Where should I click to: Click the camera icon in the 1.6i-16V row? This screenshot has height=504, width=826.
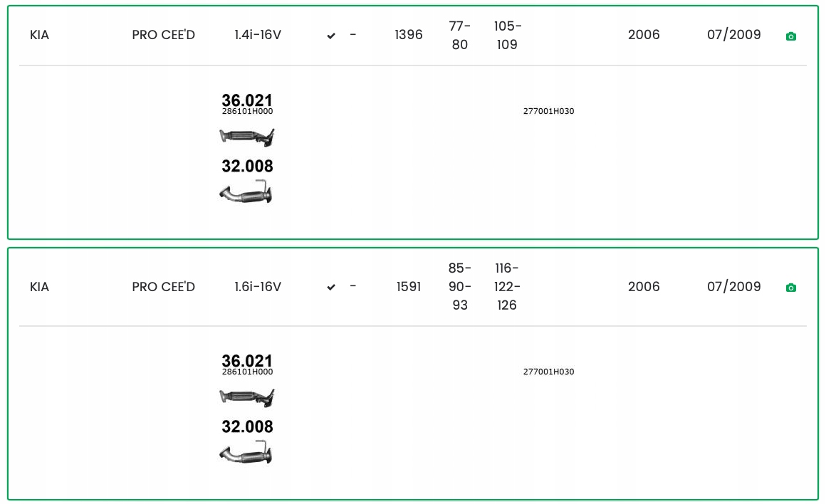[x=790, y=288]
